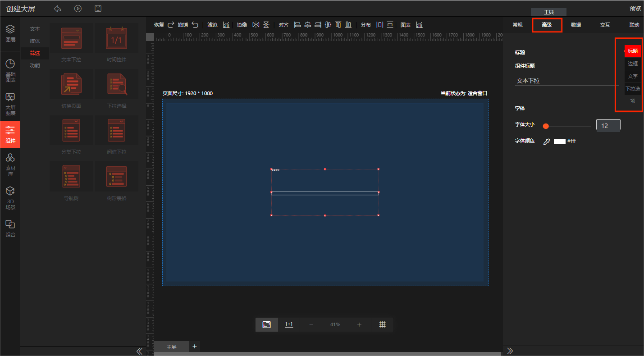Jump to 标题 section anchor
This screenshot has height=356, width=644.
pyautogui.click(x=633, y=51)
